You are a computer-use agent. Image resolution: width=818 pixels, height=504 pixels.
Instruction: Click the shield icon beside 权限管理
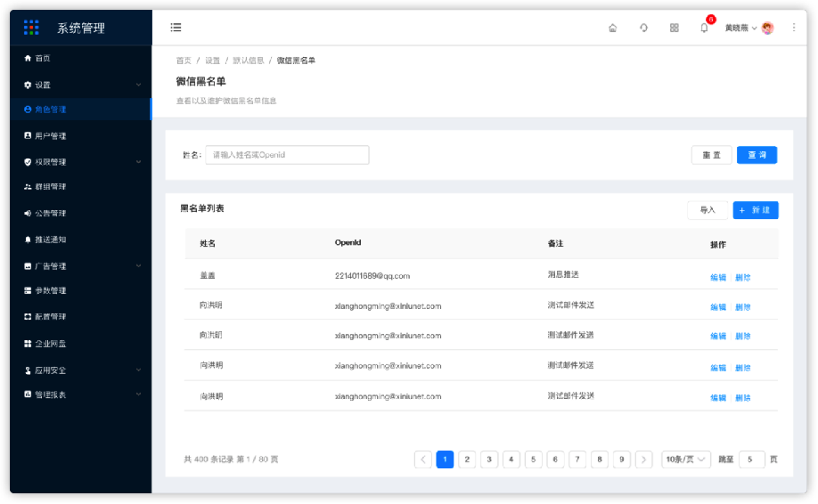(28, 162)
